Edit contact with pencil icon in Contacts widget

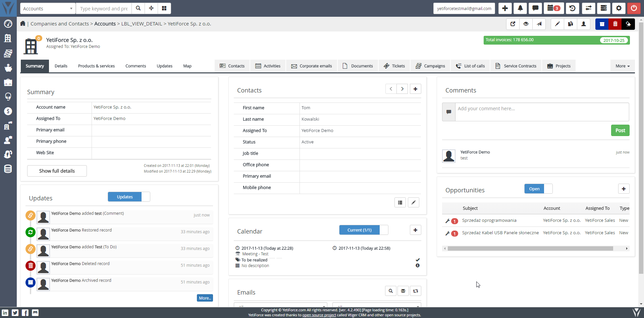[414, 202]
